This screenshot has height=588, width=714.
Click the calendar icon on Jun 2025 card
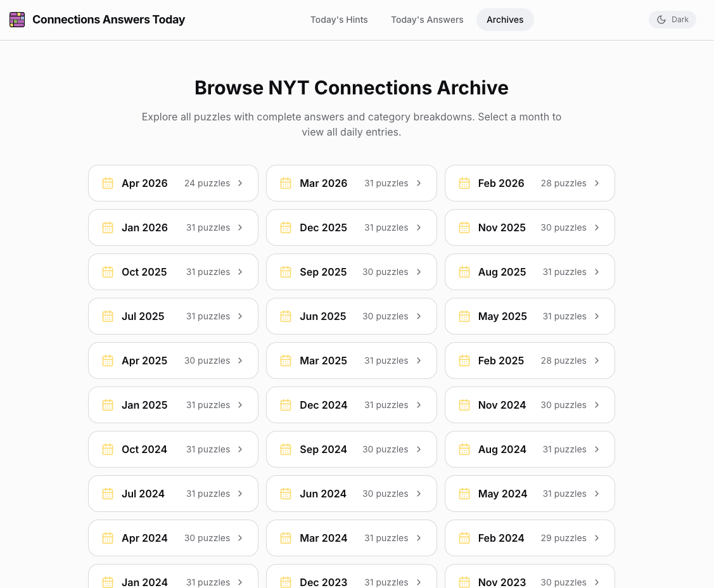[286, 316]
